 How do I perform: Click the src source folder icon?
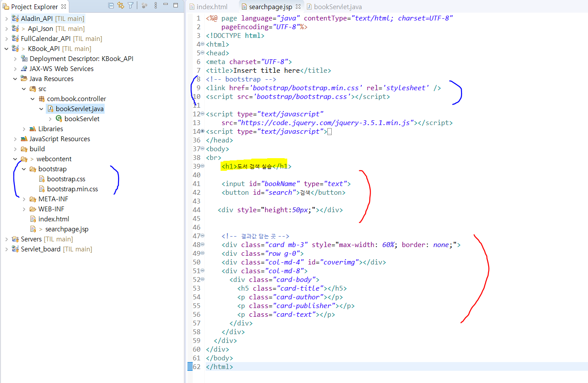[x=33, y=89]
